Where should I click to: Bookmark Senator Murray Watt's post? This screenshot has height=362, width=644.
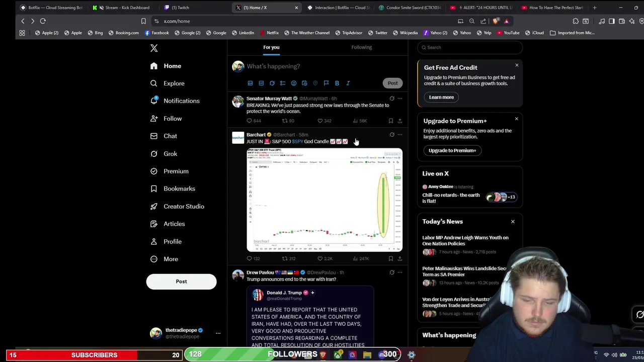tap(390, 121)
